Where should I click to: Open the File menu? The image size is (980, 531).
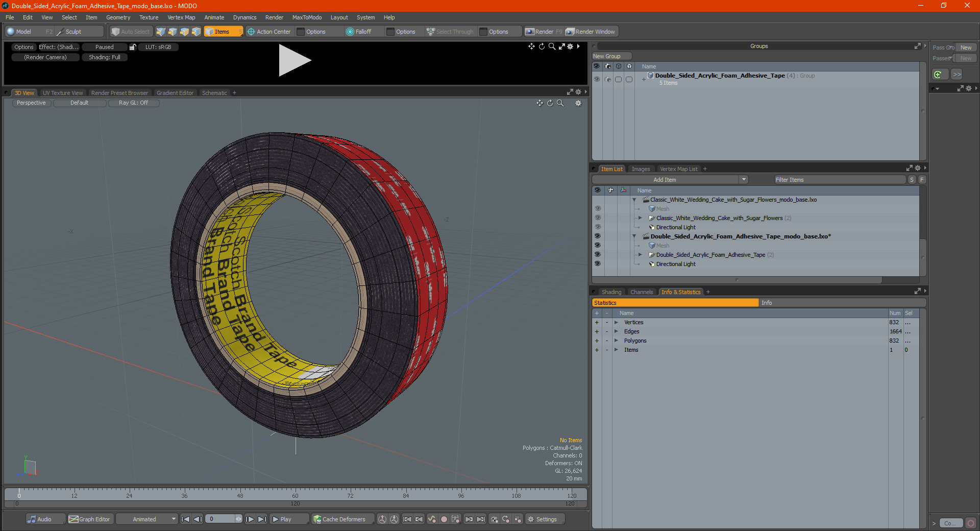[x=10, y=17]
